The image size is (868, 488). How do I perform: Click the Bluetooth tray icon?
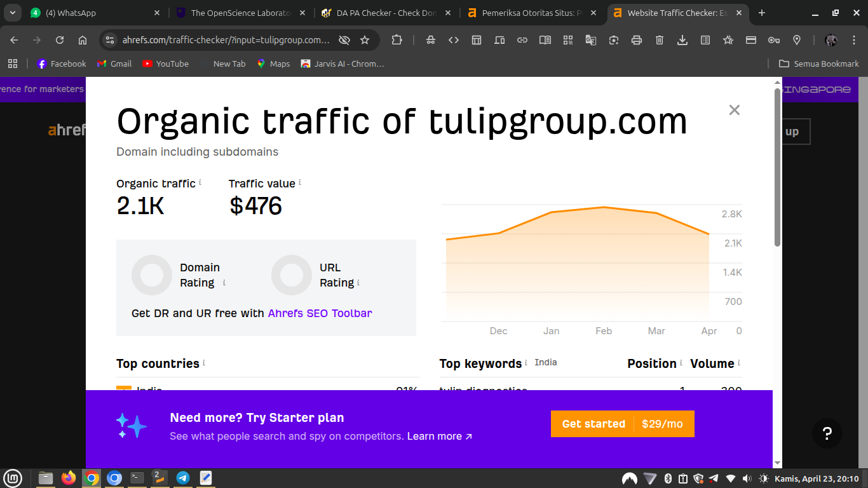click(x=668, y=478)
